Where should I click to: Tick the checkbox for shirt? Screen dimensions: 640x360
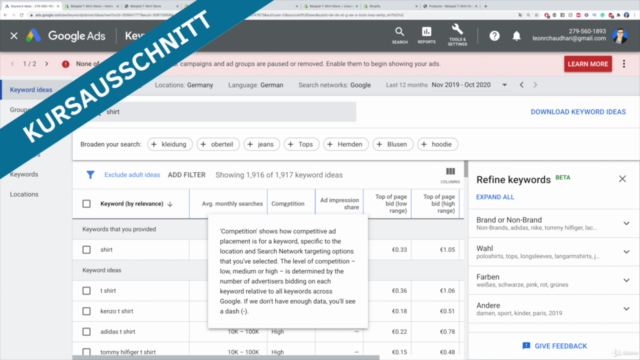pyautogui.click(x=87, y=249)
